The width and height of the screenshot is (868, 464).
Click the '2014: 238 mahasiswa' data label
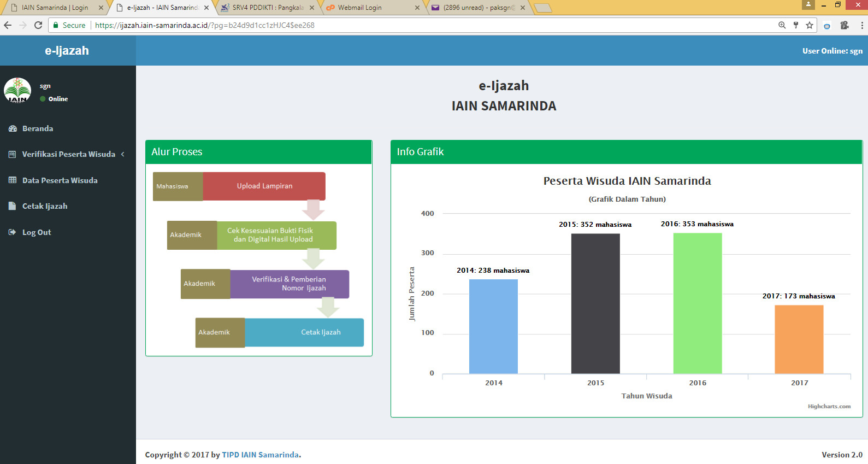(x=493, y=271)
